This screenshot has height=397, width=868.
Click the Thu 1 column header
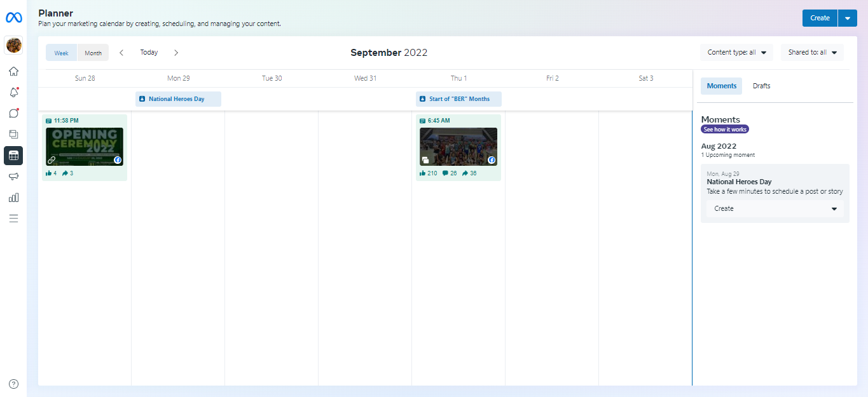459,78
